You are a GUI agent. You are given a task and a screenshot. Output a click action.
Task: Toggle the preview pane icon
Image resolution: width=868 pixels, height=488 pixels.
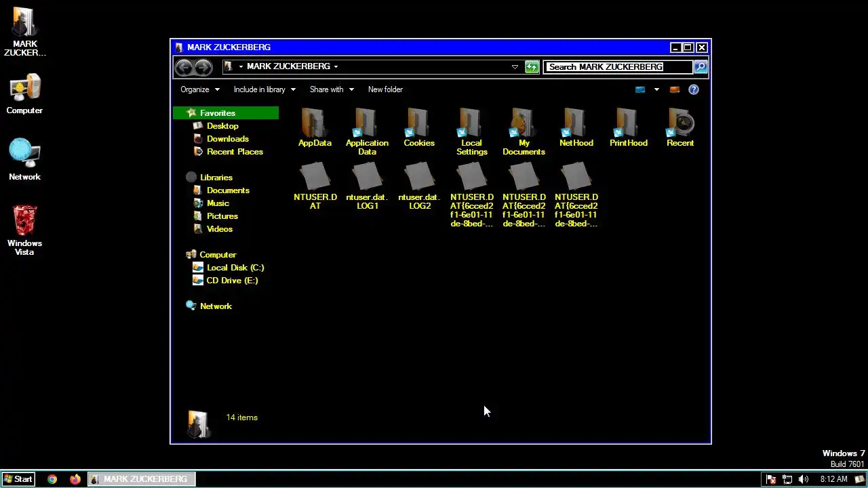(674, 89)
